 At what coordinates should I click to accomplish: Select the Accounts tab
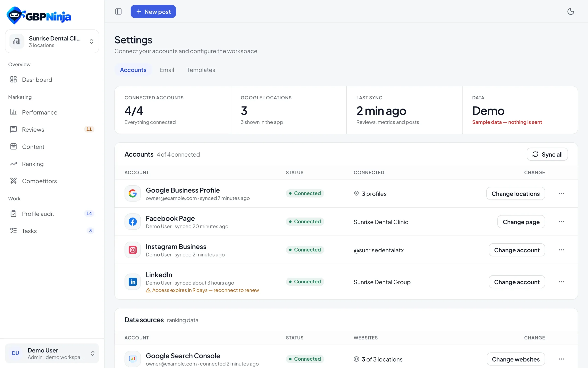[133, 70]
